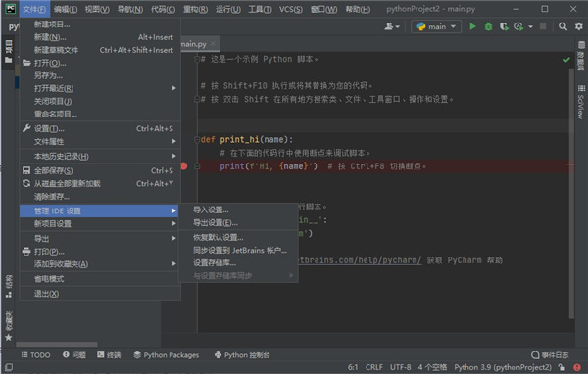The image size is (588, 374).
Task: Toggle read-only lock icon in status bar
Action: [x=562, y=367]
